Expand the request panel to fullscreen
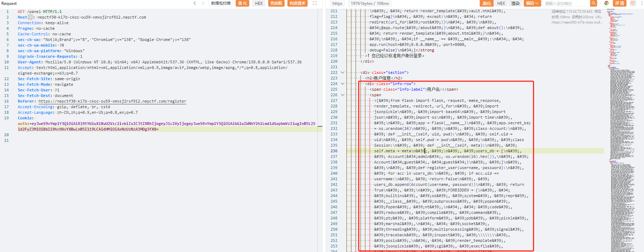Viewport: 644px width, 252px height. pyautogui.click(x=314, y=3)
